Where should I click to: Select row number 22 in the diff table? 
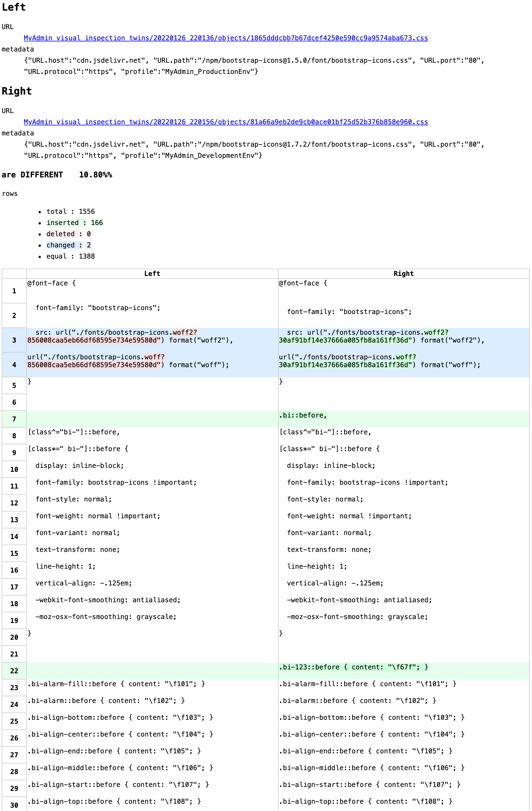[14, 671]
